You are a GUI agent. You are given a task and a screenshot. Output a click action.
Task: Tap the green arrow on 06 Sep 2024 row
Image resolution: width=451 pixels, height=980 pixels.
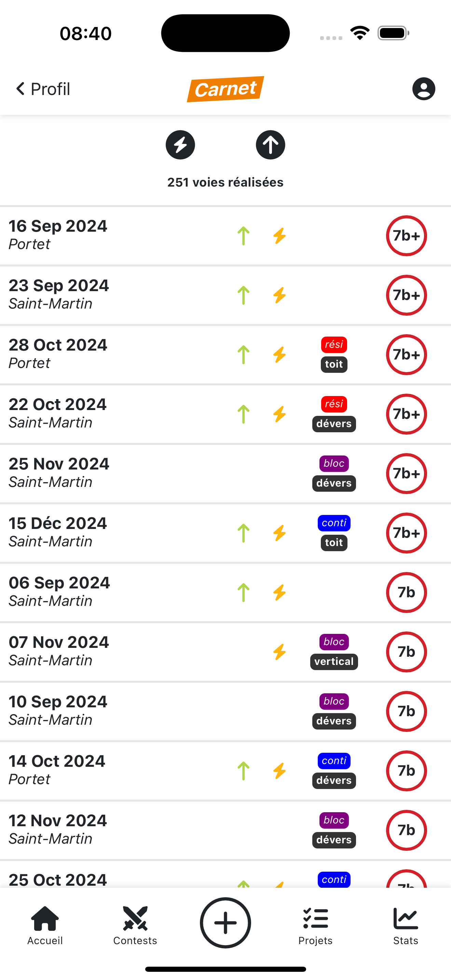(243, 592)
